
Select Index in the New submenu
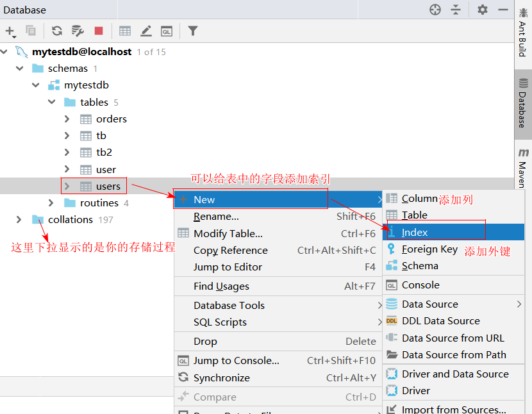pyautogui.click(x=454, y=232)
